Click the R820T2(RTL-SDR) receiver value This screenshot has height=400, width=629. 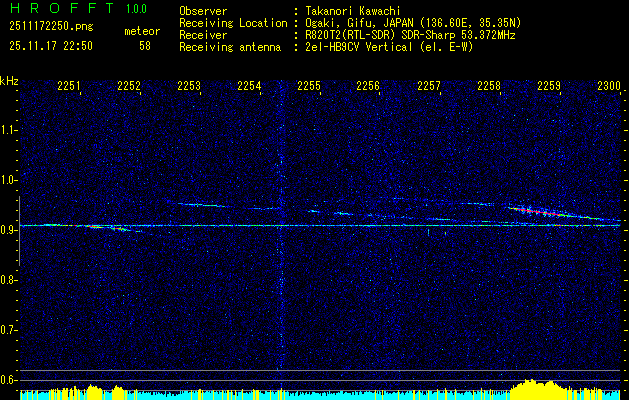point(410,35)
